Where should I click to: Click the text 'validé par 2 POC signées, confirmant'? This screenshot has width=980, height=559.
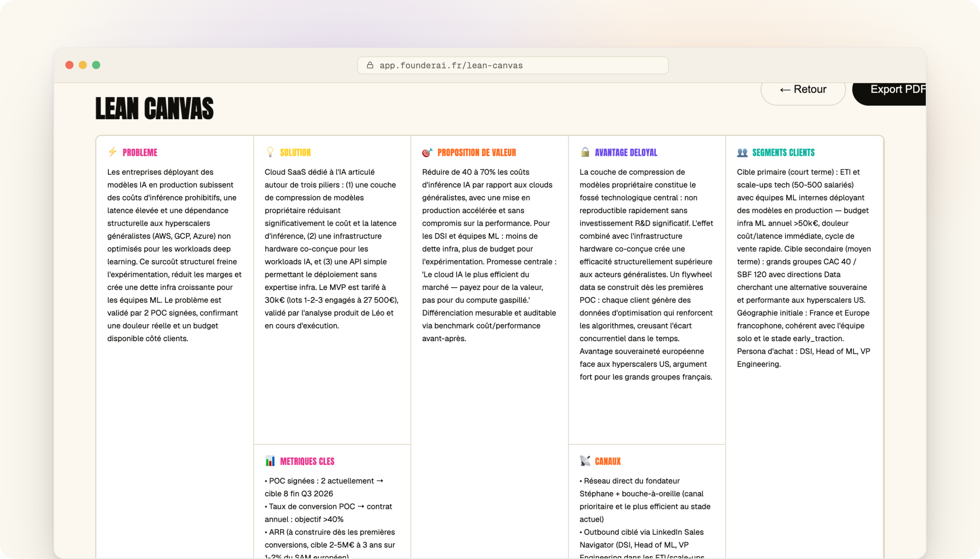172,313
